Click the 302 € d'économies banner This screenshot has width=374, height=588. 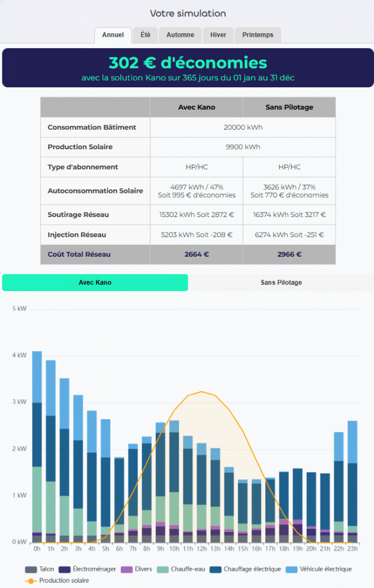tap(187, 68)
